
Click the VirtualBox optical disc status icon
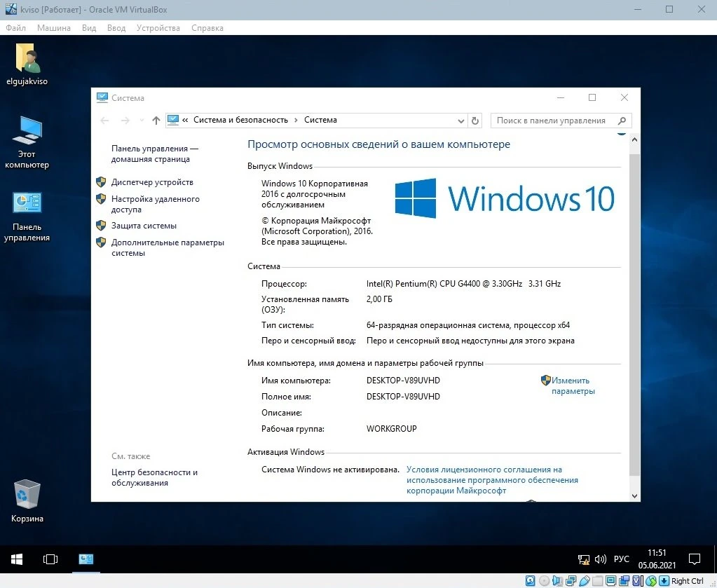(x=544, y=581)
